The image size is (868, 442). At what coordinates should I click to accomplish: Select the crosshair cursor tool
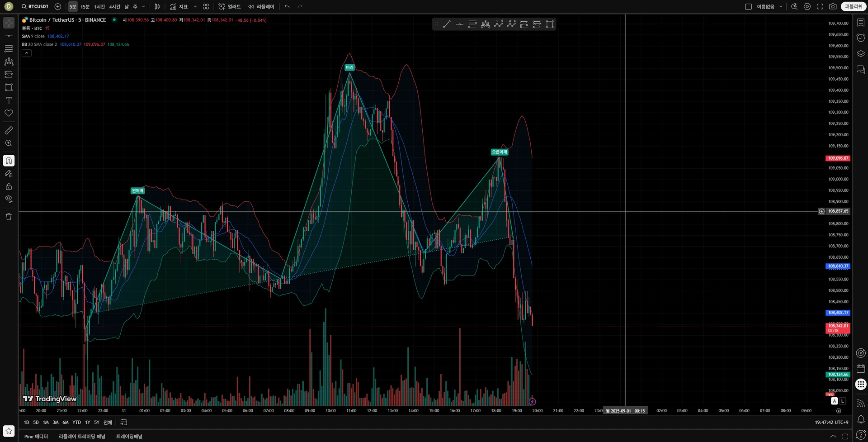coord(9,23)
